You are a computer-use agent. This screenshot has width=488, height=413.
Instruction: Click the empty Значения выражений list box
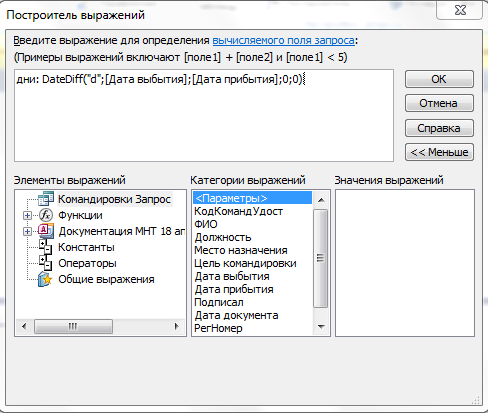pyautogui.click(x=405, y=263)
